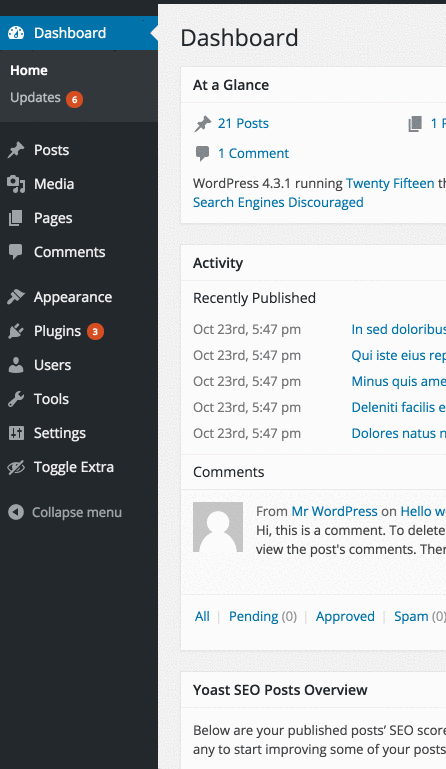The width and height of the screenshot is (446, 769).
Task: Click the Settings sliders icon
Action: click(x=16, y=433)
